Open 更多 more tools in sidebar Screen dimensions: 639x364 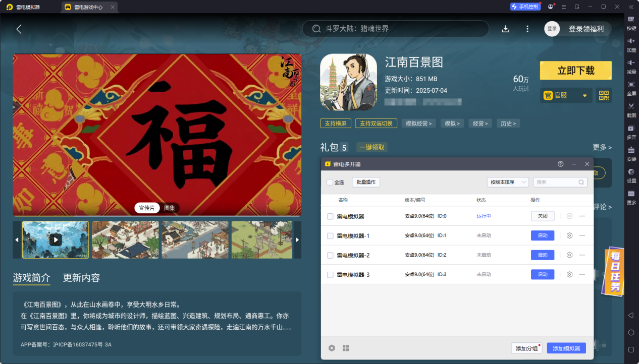631,197
